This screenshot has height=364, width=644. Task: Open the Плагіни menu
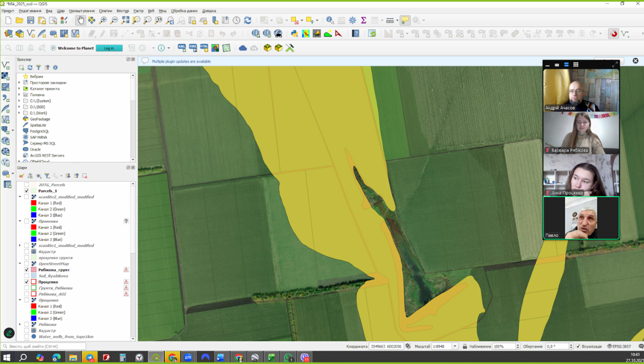point(105,11)
